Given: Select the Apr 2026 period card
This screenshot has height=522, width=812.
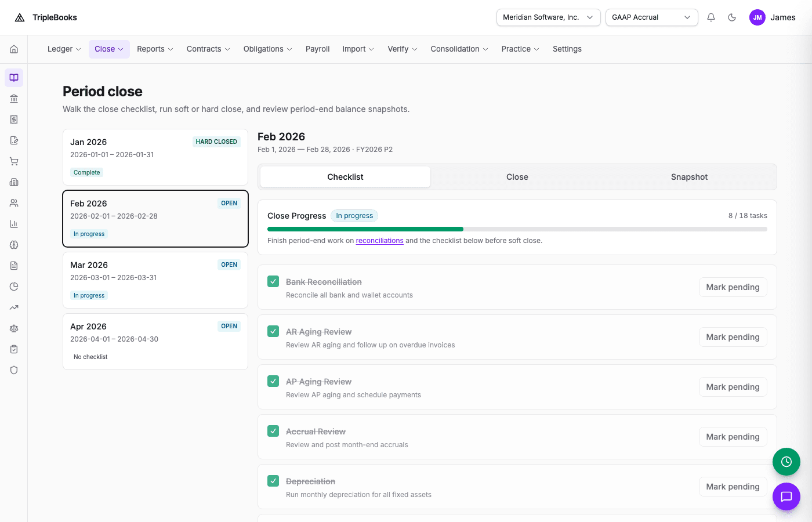Looking at the screenshot, I should tap(155, 342).
